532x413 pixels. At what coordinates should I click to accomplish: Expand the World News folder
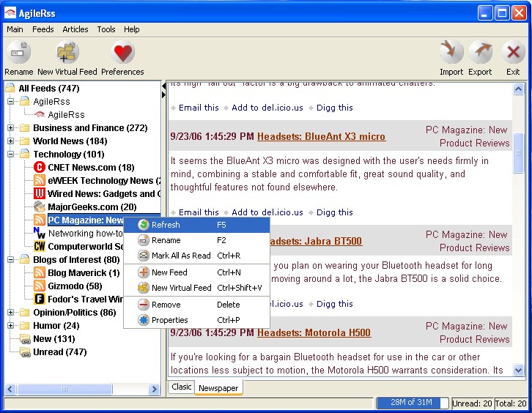click(x=12, y=141)
